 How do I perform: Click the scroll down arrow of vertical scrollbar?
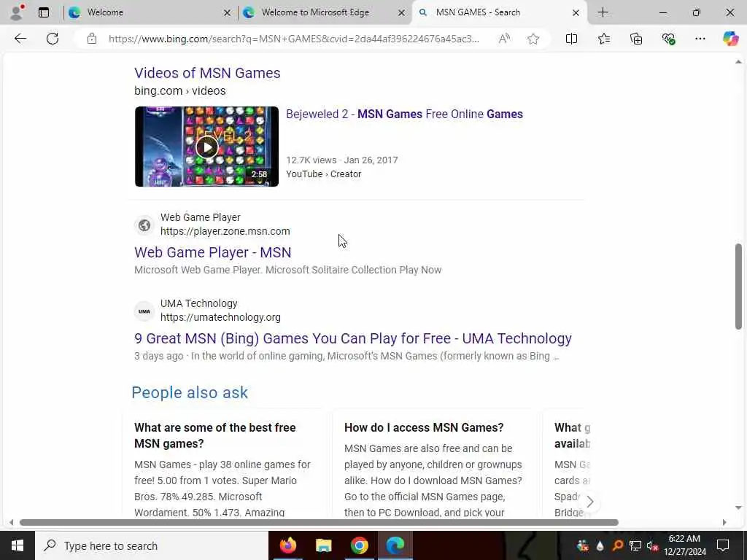(x=738, y=507)
